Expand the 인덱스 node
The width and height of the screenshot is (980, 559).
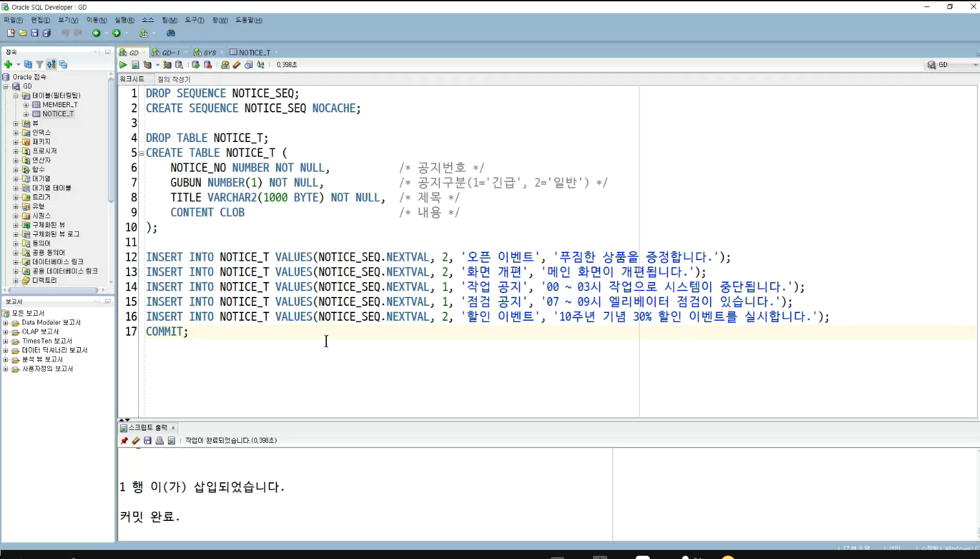click(16, 132)
